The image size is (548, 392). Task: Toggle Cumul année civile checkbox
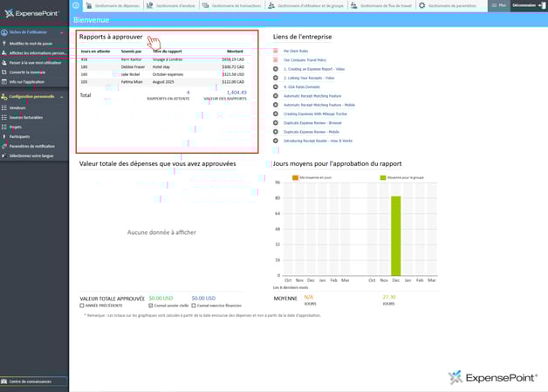[x=151, y=306]
